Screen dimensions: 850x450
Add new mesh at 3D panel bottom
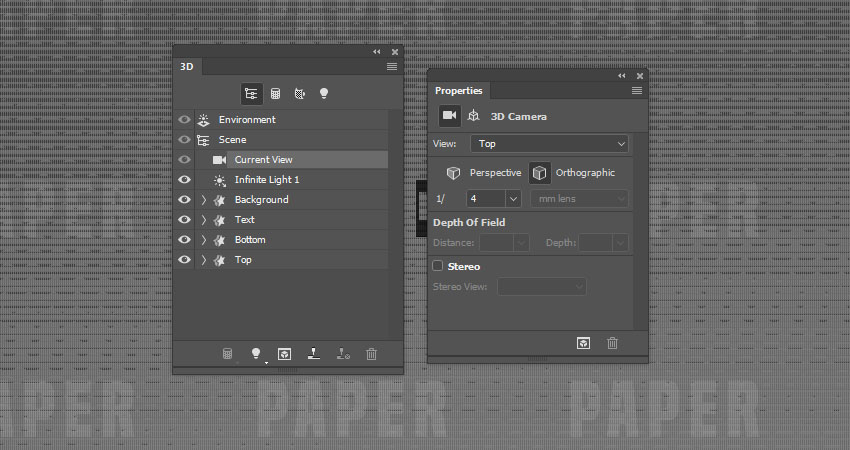228,353
